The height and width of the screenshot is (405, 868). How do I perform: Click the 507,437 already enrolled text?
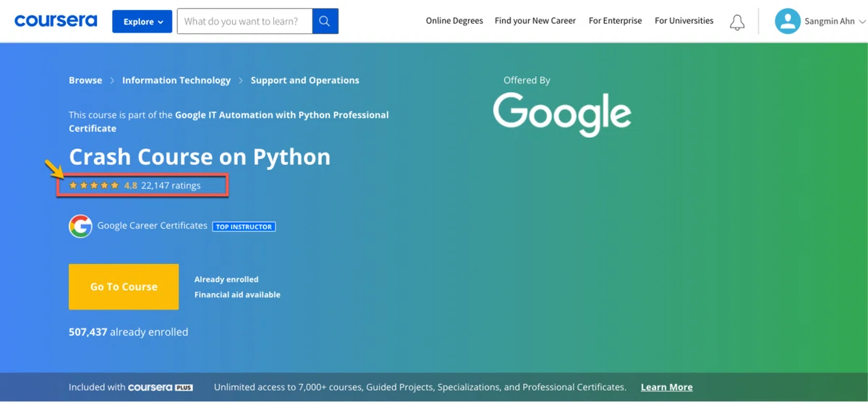click(129, 332)
